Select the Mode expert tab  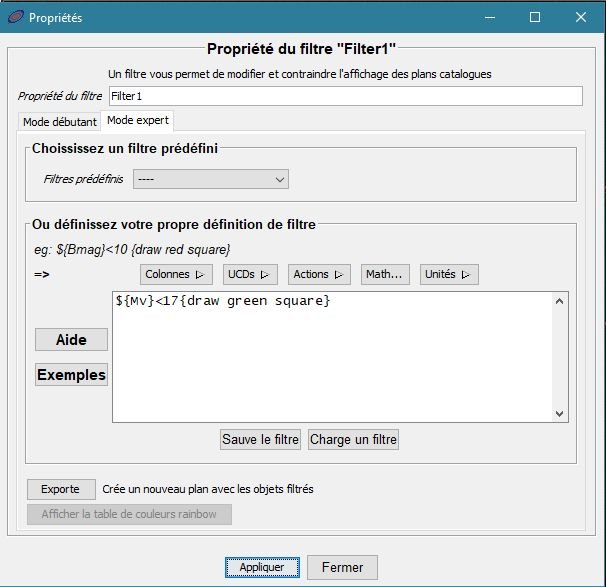138,121
